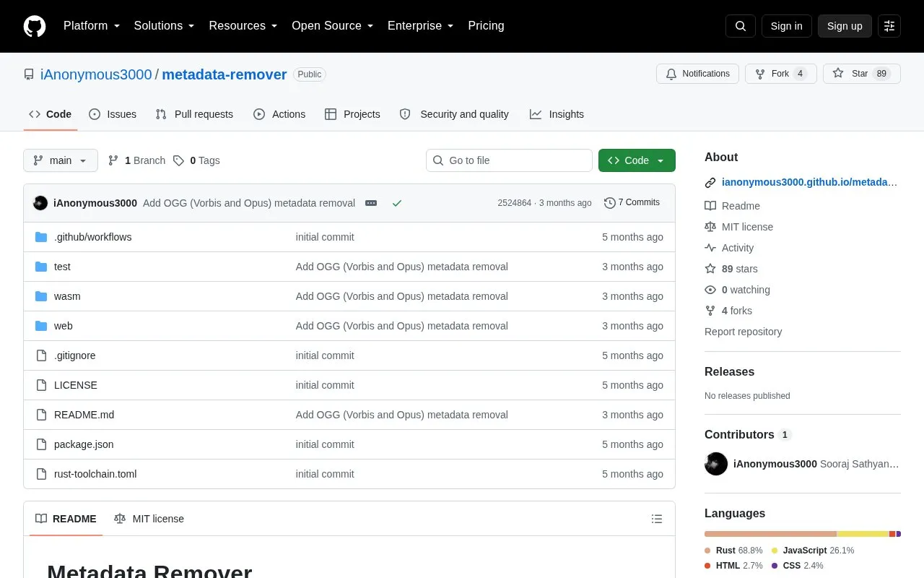This screenshot has width=924, height=578.
Task: Click the Notifications bell button
Action: (697, 74)
